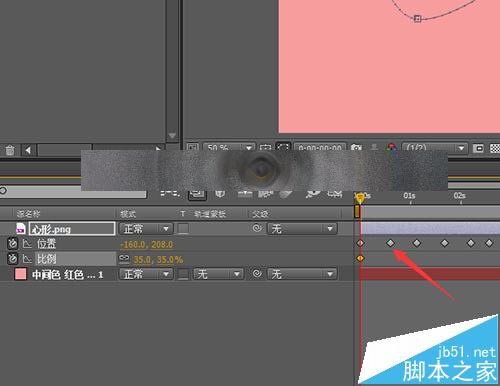500x386 pixels.
Task: Open the parent 无 dropdown for 心形.png
Action: tap(302, 229)
